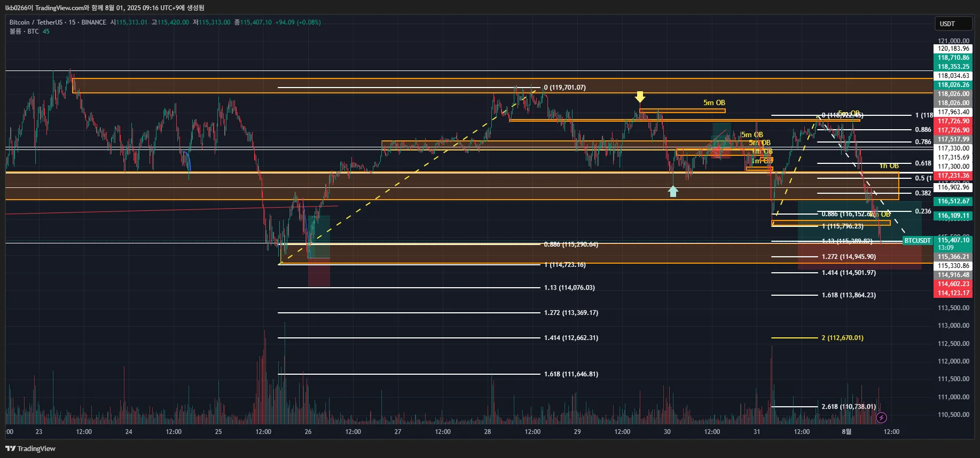The width and height of the screenshot is (980, 458).
Task: Click the 113,000.00 price axis tick
Action: [953, 326]
